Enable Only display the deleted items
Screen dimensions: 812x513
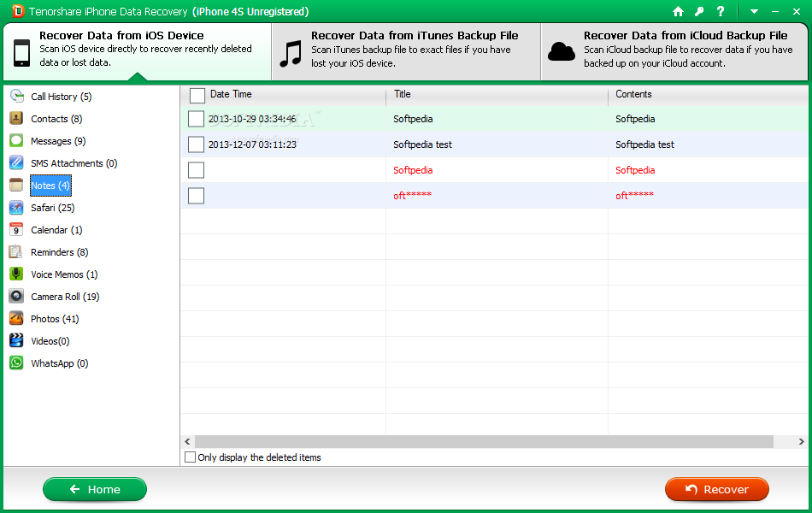(191, 457)
